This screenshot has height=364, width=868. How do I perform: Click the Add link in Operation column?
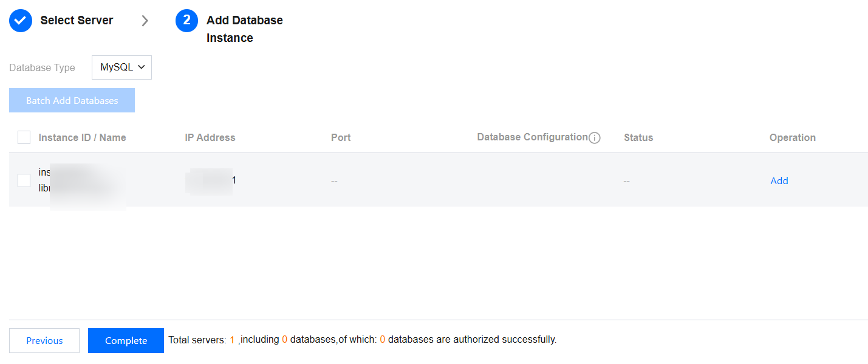pos(779,180)
